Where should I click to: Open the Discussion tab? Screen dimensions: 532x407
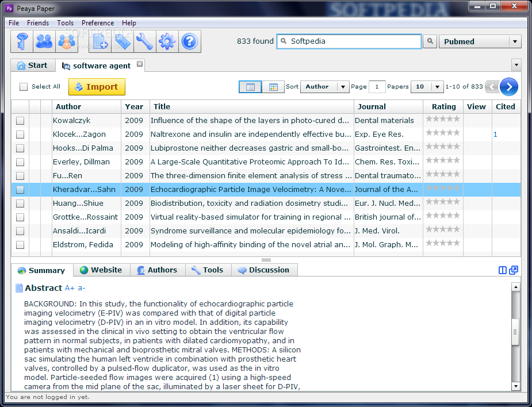tap(265, 270)
